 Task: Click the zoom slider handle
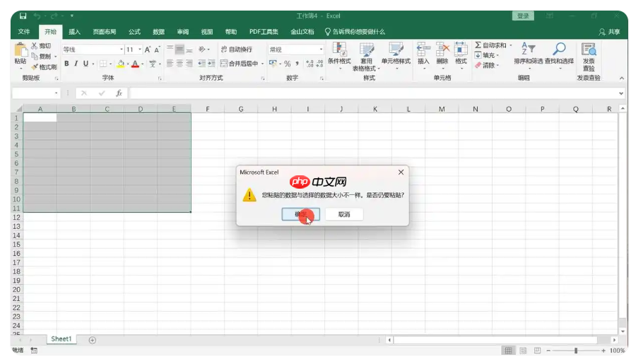575,351
